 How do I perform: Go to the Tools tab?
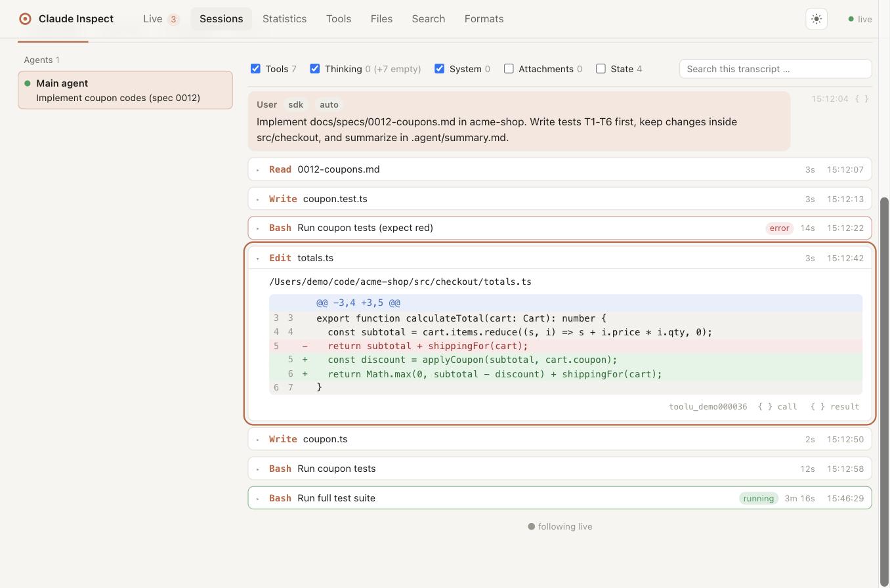click(339, 19)
